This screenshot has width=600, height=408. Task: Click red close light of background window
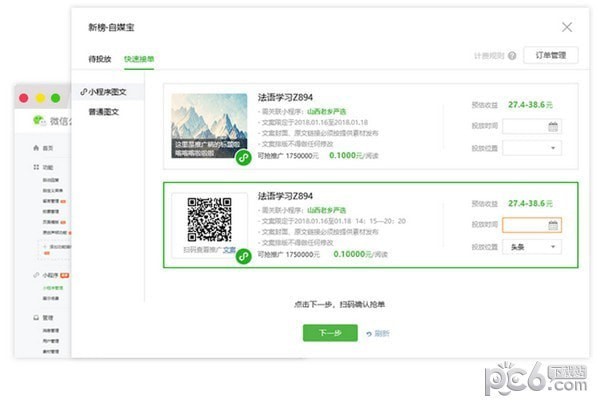pos(24,98)
